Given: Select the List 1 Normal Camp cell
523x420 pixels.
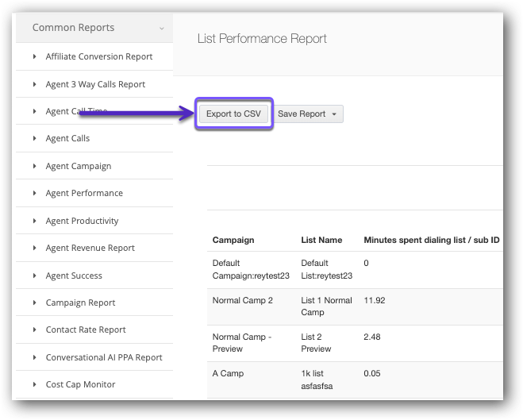Looking at the screenshot, I should pyautogui.click(x=326, y=306).
